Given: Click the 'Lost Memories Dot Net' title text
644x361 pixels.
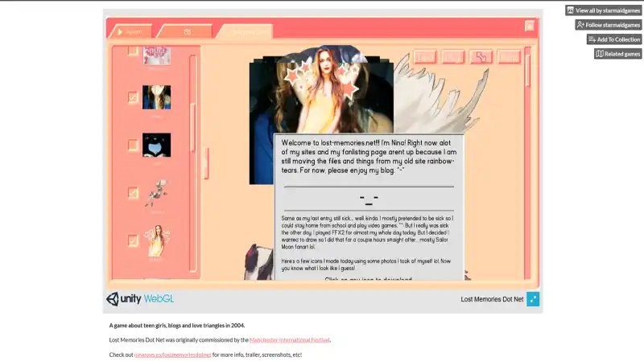Looking at the screenshot, I should pyautogui.click(x=492, y=299).
